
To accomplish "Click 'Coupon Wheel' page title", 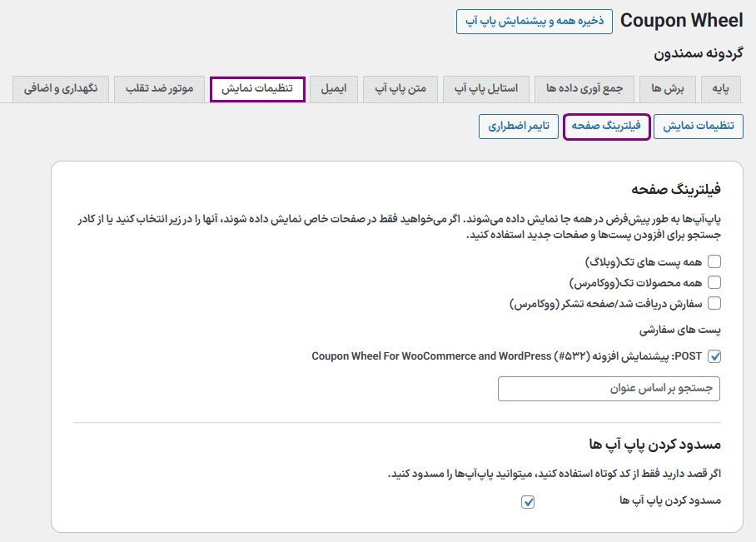I will pos(681,21).
